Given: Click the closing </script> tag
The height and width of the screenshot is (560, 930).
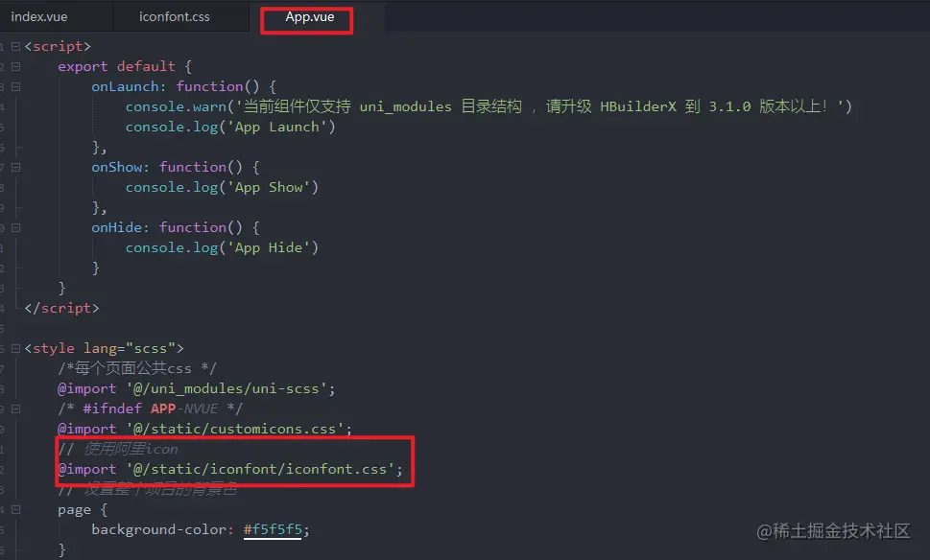Looking at the screenshot, I should [x=61, y=308].
